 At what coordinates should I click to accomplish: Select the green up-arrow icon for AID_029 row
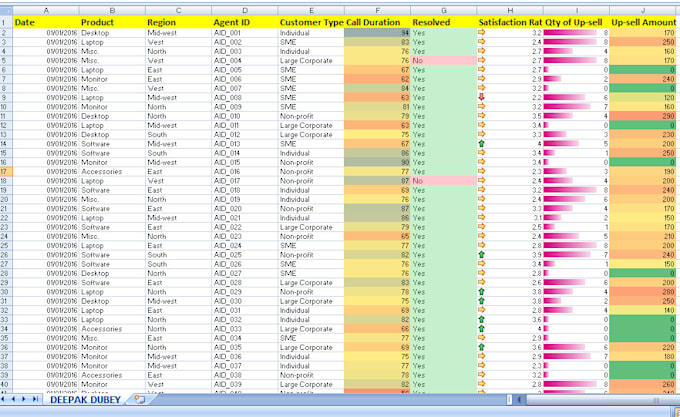pos(481,292)
